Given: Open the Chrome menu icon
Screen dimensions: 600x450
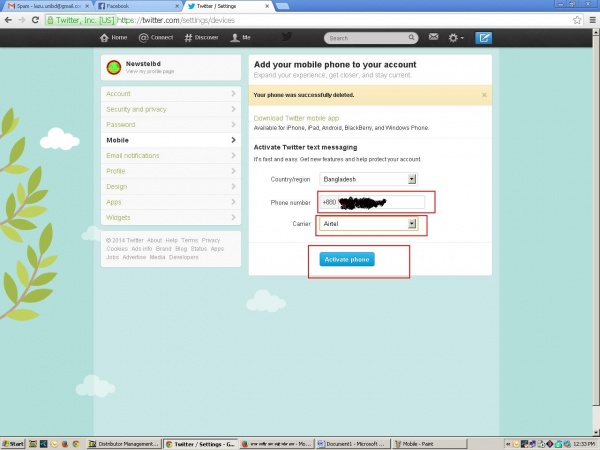Looking at the screenshot, I should click(x=592, y=20).
